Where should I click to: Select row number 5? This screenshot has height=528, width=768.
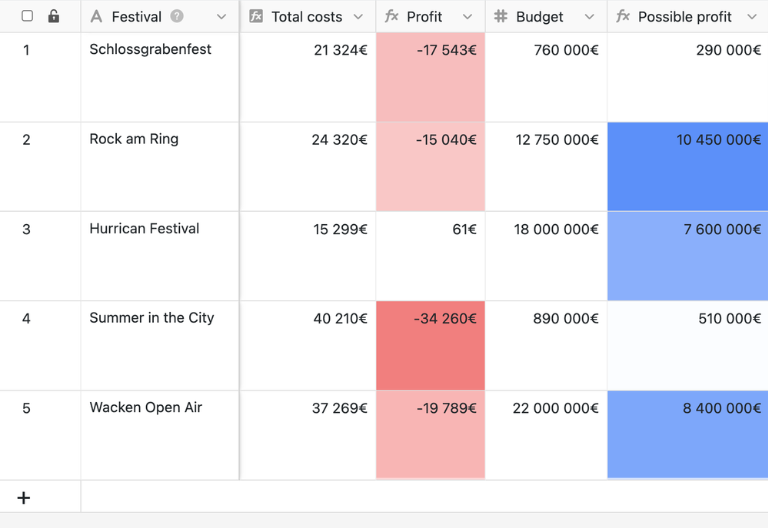[26, 408]
